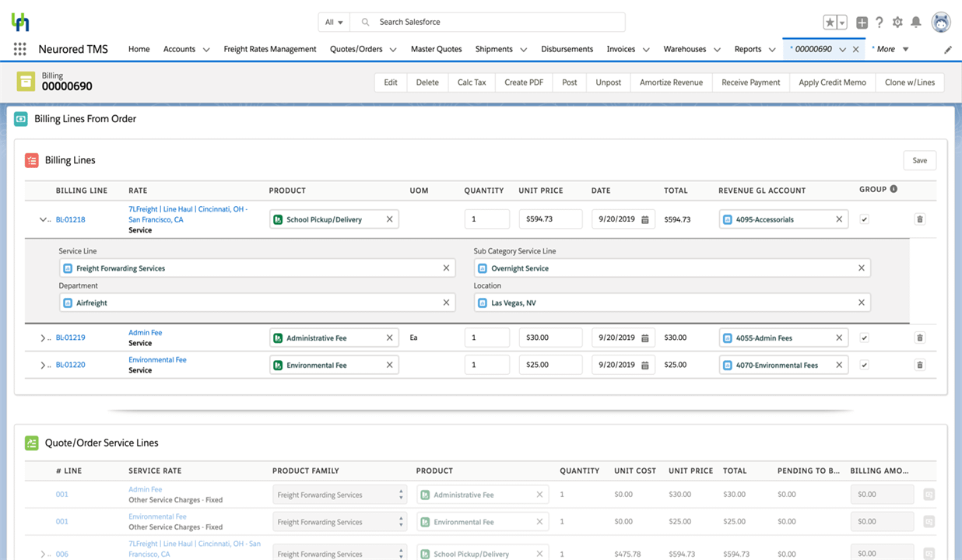The height and width of the screenshot is (560, 962).
Task: Open the Admin Fee billing rate link
Action: point(146,333)
